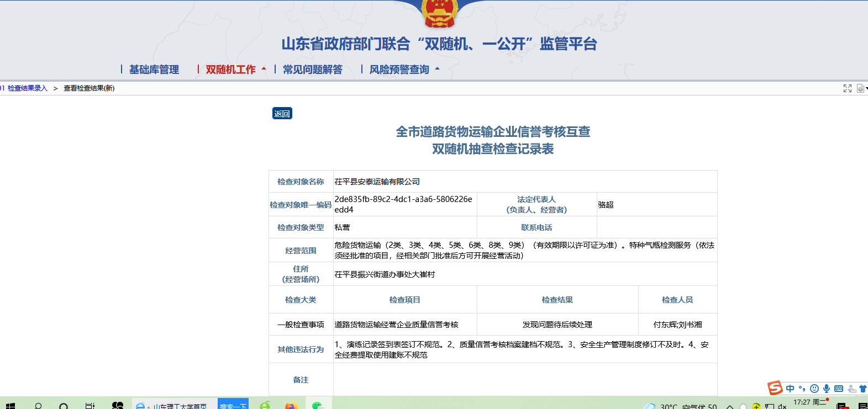Viewport: 868px width, 409px height.
Task: Click the fullscreen expand icon
Action: (847, 88)
